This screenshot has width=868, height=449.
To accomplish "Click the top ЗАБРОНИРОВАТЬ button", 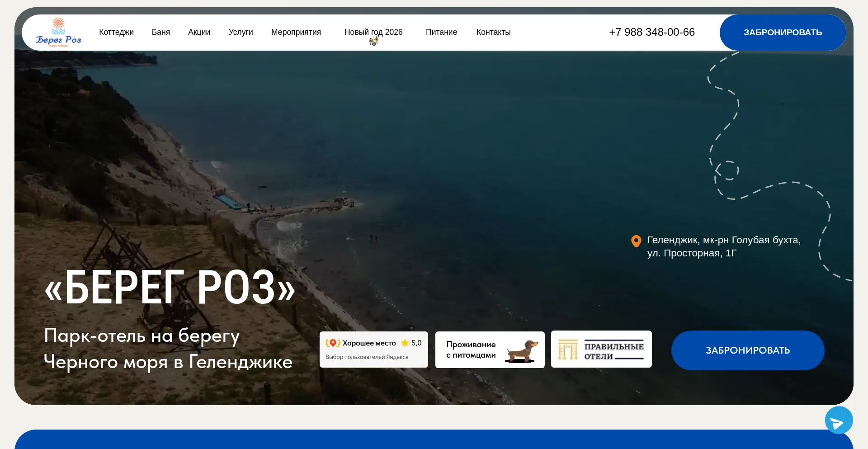I will point(783,32).
